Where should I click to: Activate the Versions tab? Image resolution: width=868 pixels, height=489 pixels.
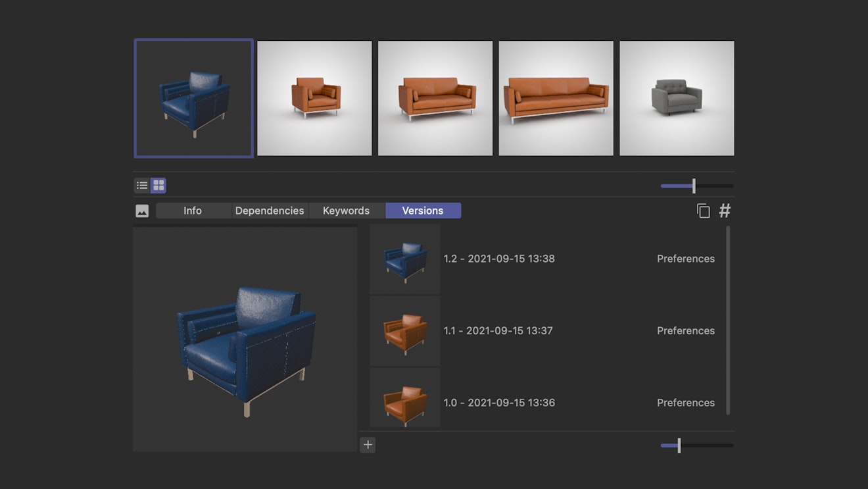pos(423,211)
